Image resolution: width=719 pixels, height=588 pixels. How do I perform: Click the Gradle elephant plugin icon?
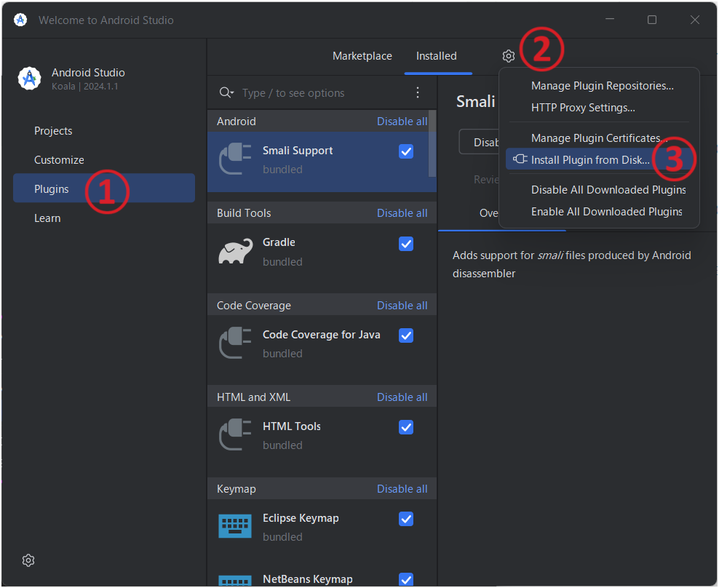coord(234,250)
